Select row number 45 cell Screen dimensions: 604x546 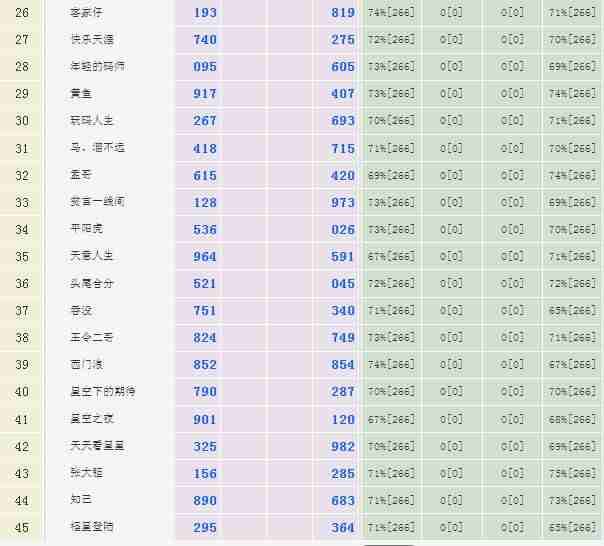22,527
